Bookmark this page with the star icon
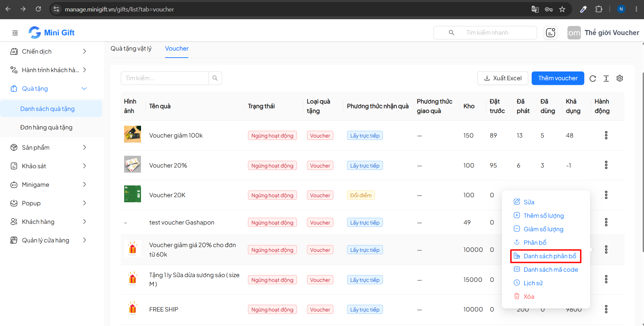 pyautogui.click(x=562, y=9)
